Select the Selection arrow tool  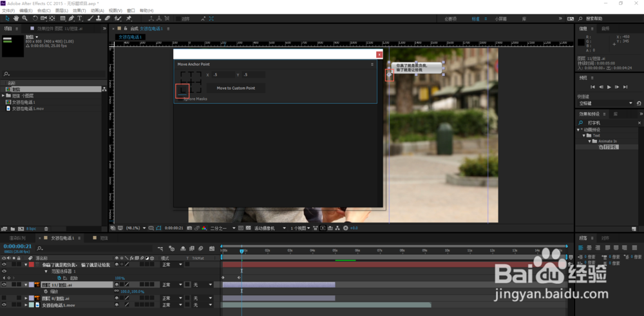[7, 19]
